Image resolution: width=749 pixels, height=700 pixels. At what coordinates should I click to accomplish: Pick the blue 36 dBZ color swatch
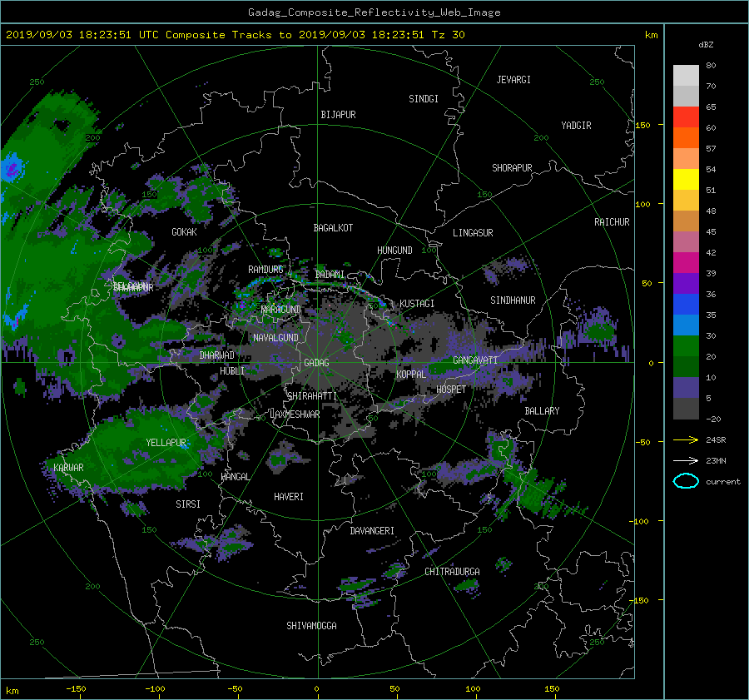click(686, 305)
